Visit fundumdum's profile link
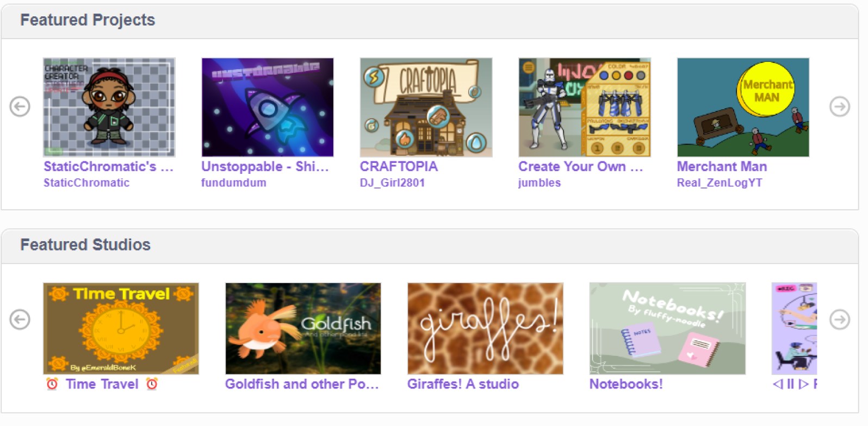 click(x=234, y=183)
